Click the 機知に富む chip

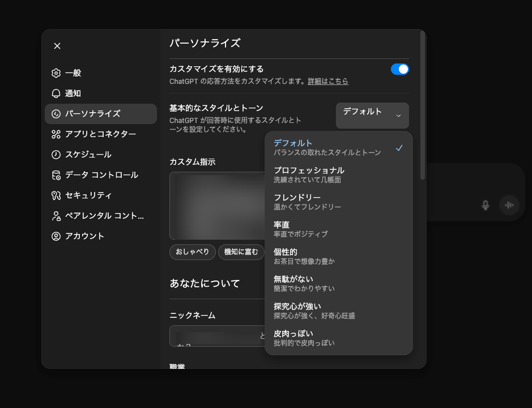[x=241, y=252]
